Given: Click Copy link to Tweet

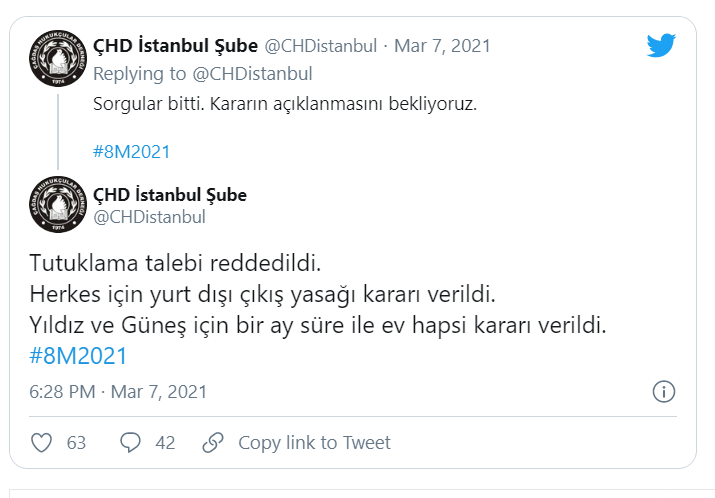Looking at the screenshot, I should tap(314, 443).
